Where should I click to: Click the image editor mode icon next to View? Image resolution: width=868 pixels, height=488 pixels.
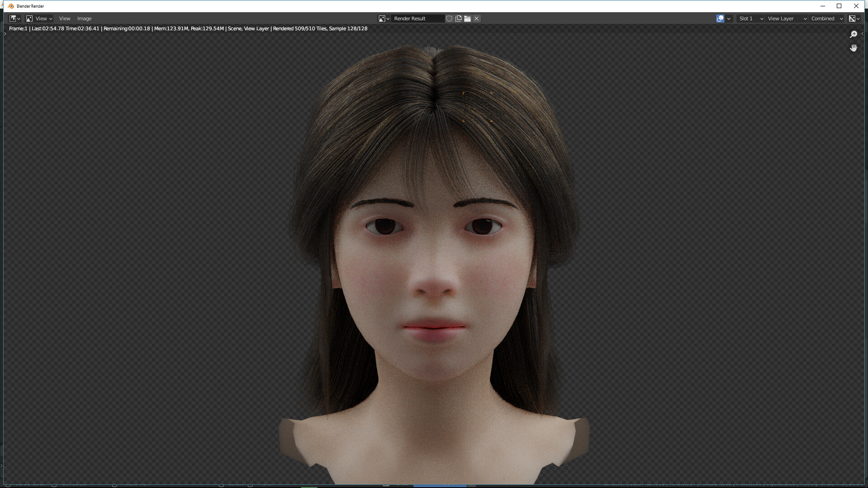28,19
